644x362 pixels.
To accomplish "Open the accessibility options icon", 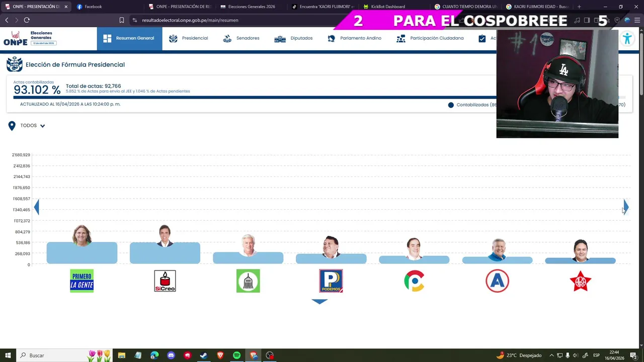I will 627,39.
